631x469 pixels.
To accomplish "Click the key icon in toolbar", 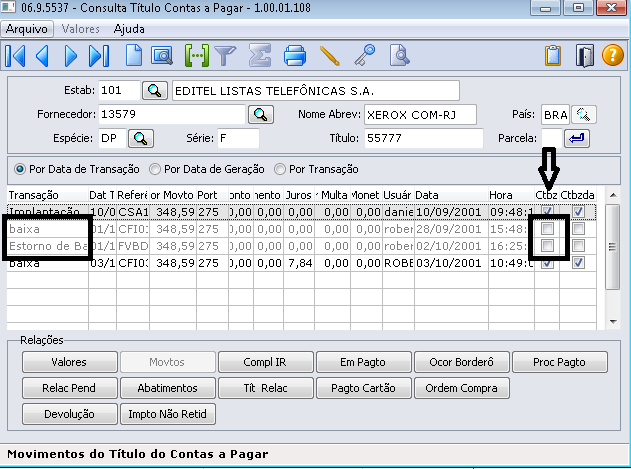I will 365,56.
